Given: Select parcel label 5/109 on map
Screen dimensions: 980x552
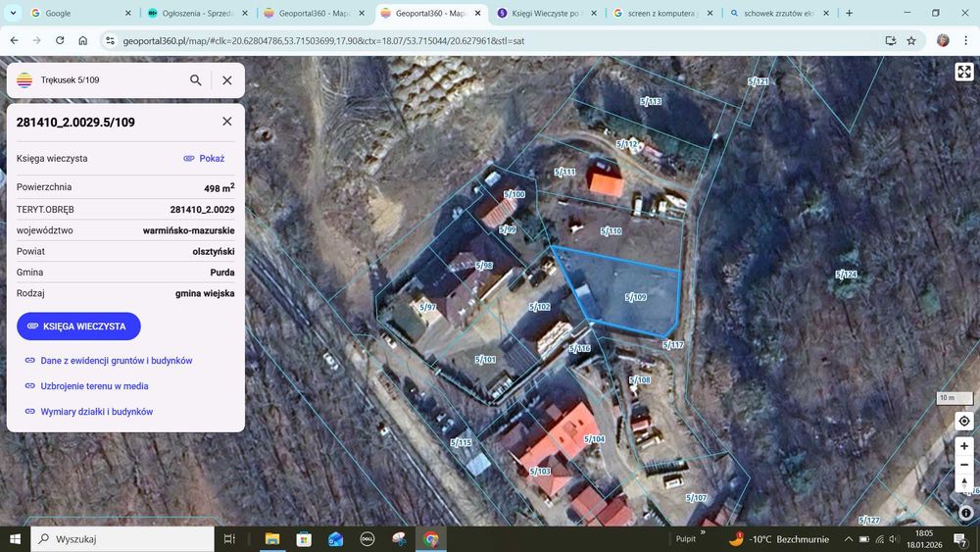Looking at the screenshot, I should click(x=636, y=297).
